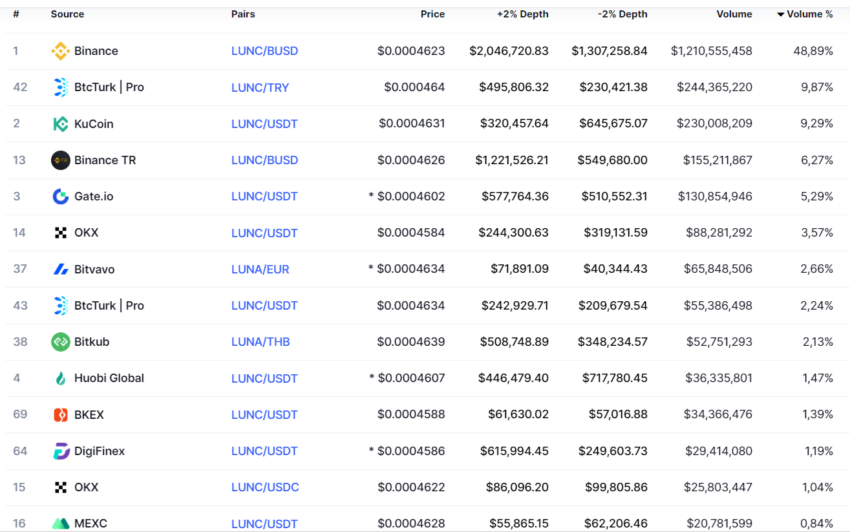This screenshot has height=532, width=850.
Task: Click the Huobi Global flame logo
Action: pos(60,378)
